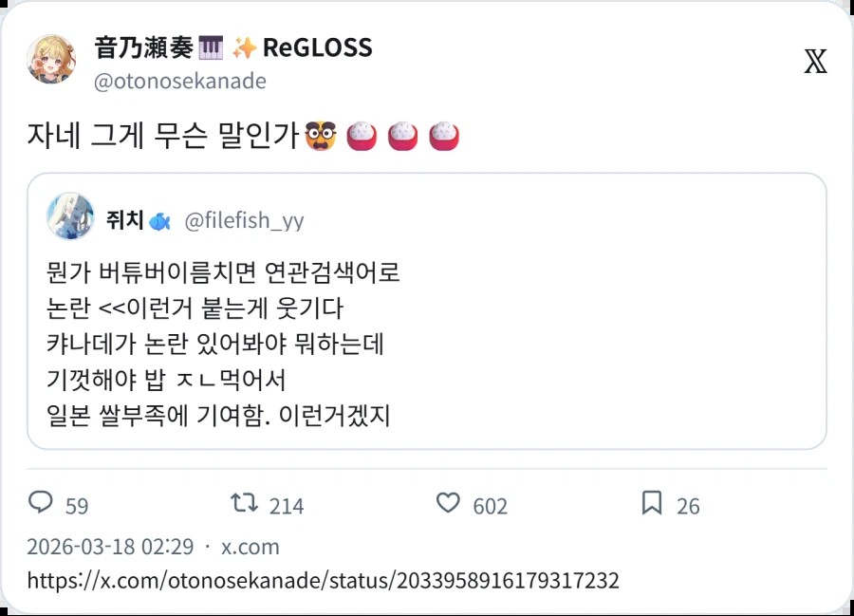Click the 602 likes count
This screenshot has width=854, height=616.
[x=491, y=506]
